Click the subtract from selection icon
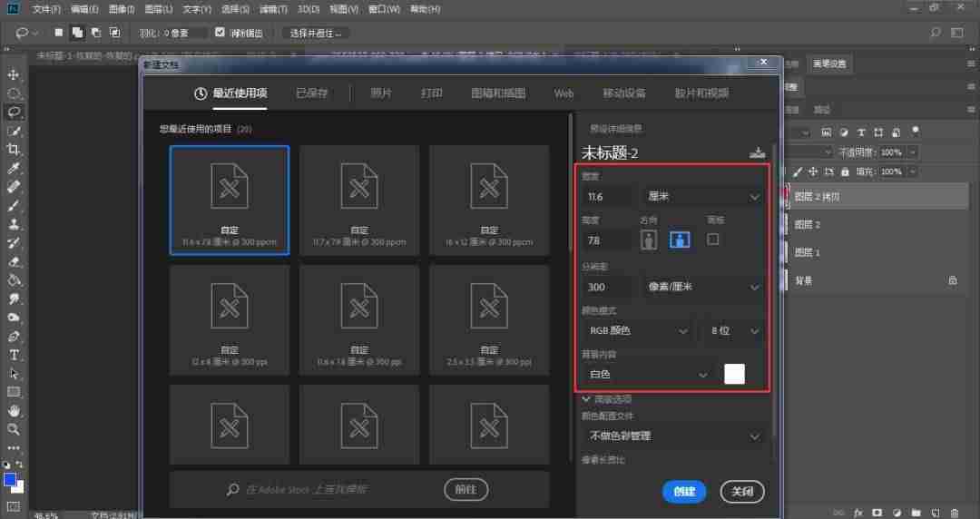980x519 pixels. [x=96, y=33]
